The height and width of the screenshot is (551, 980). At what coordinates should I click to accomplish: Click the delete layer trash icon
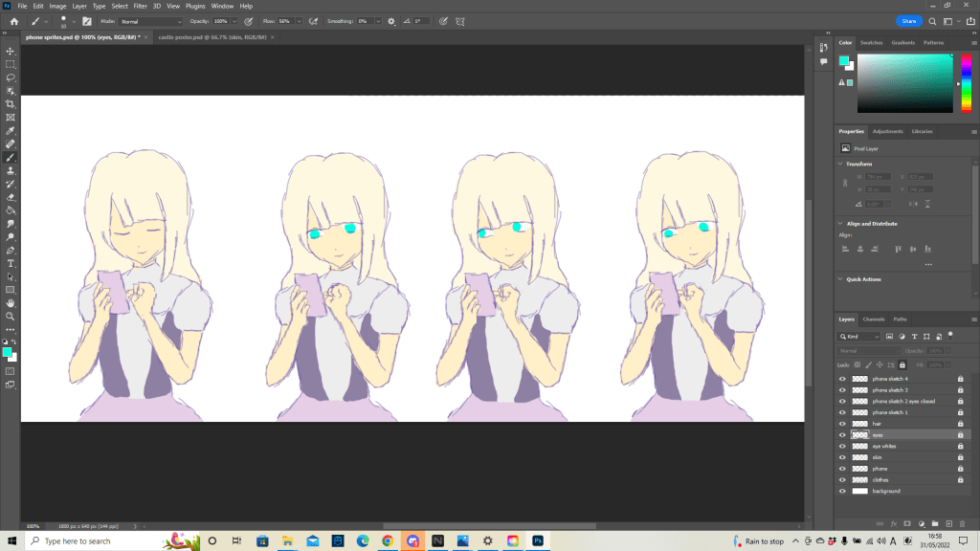pos(962,523)
